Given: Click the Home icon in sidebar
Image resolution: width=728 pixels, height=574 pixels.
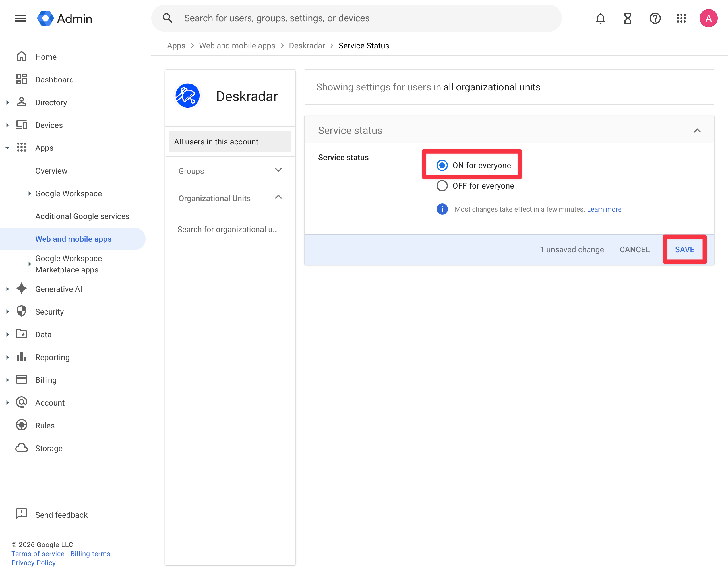Looking at the screenshot, I should point(22,56).
